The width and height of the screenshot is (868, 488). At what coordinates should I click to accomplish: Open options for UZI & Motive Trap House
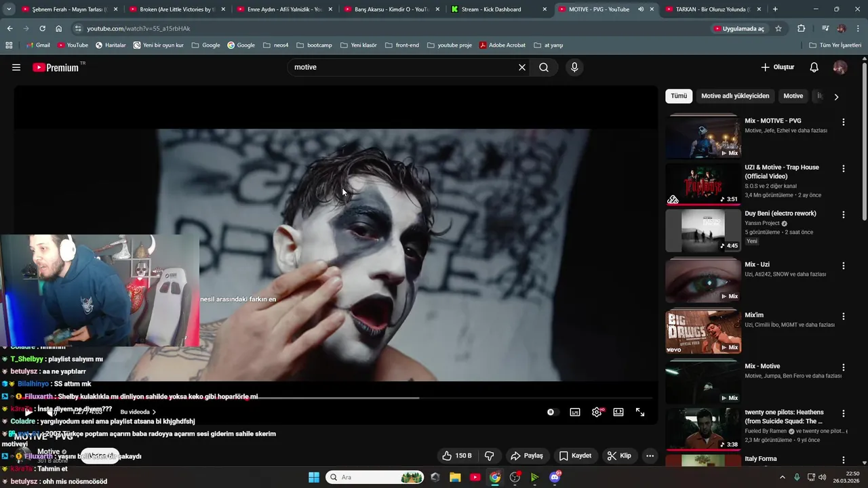tap(844, 168)
